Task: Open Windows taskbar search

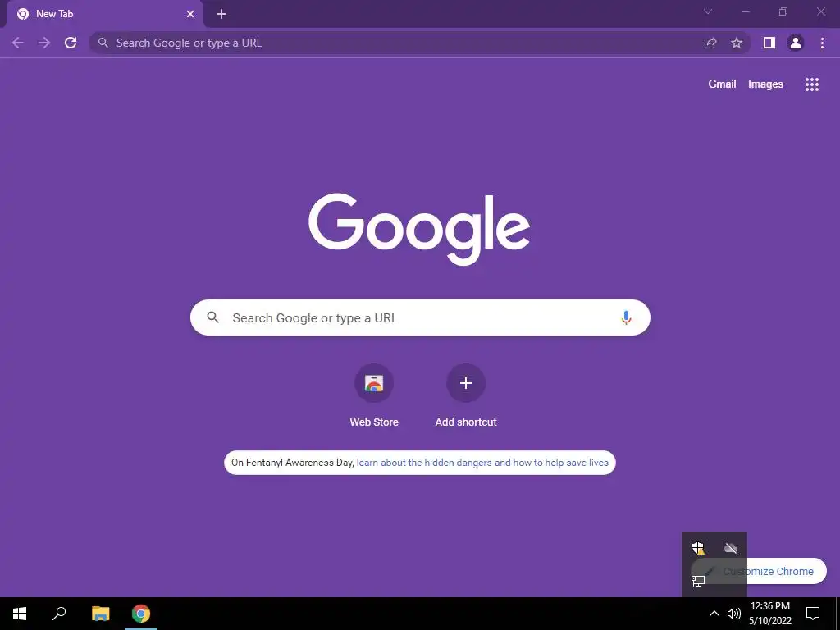Action: (x=59, y=614)
